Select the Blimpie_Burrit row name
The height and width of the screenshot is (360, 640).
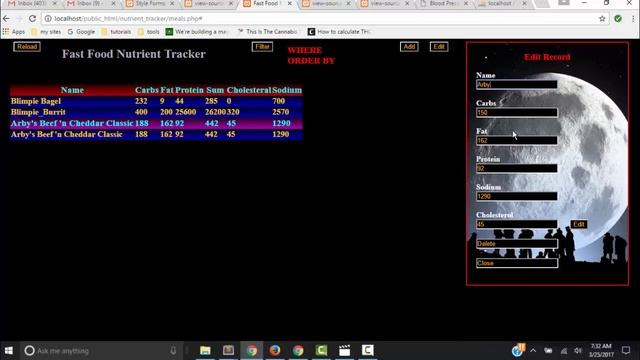click(38, 112)
